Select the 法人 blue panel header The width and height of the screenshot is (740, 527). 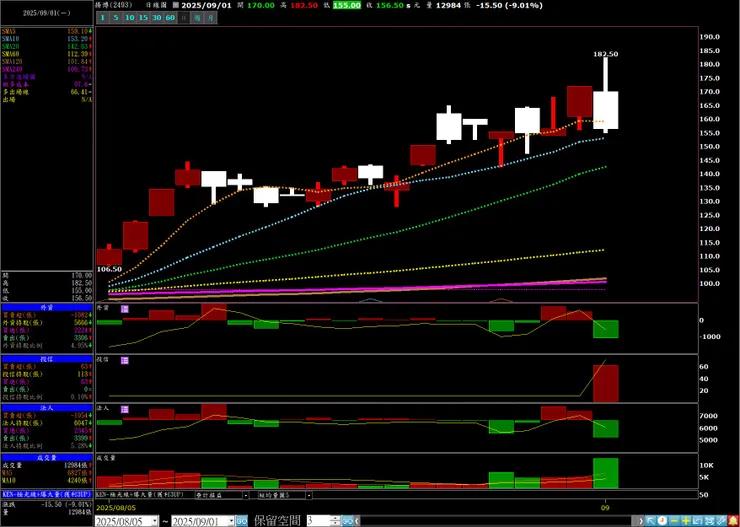[x=47, y=408]
